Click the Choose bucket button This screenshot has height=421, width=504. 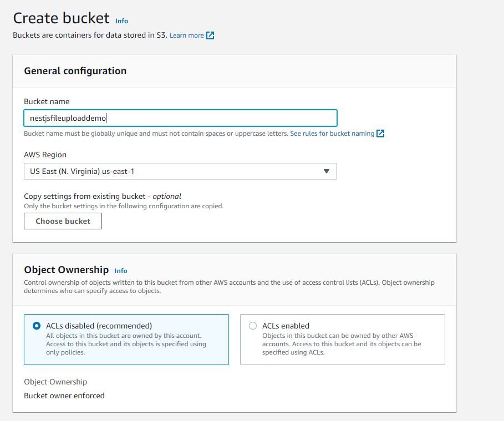pyautogui.click(x=63, y=221)
